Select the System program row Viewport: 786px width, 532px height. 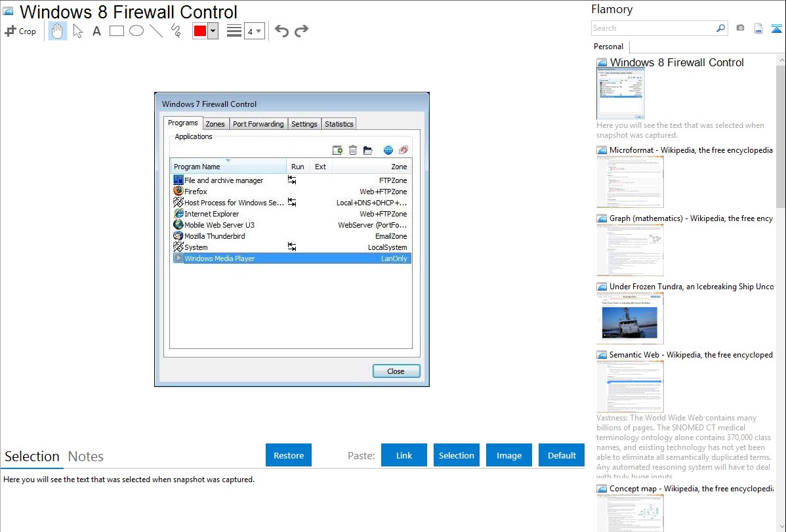(x=291, y=247)
